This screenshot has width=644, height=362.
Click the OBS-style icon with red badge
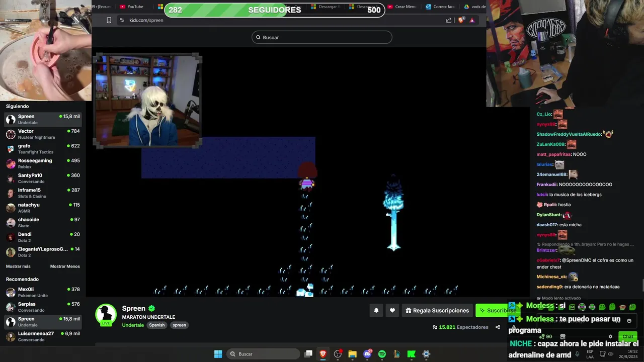338,354
